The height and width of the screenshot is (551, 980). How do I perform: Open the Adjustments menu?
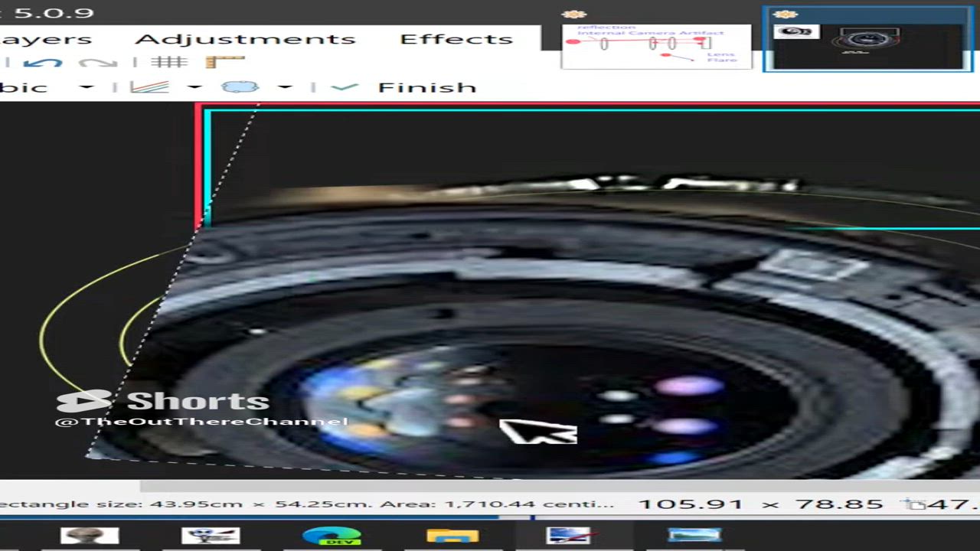[245, 39]
